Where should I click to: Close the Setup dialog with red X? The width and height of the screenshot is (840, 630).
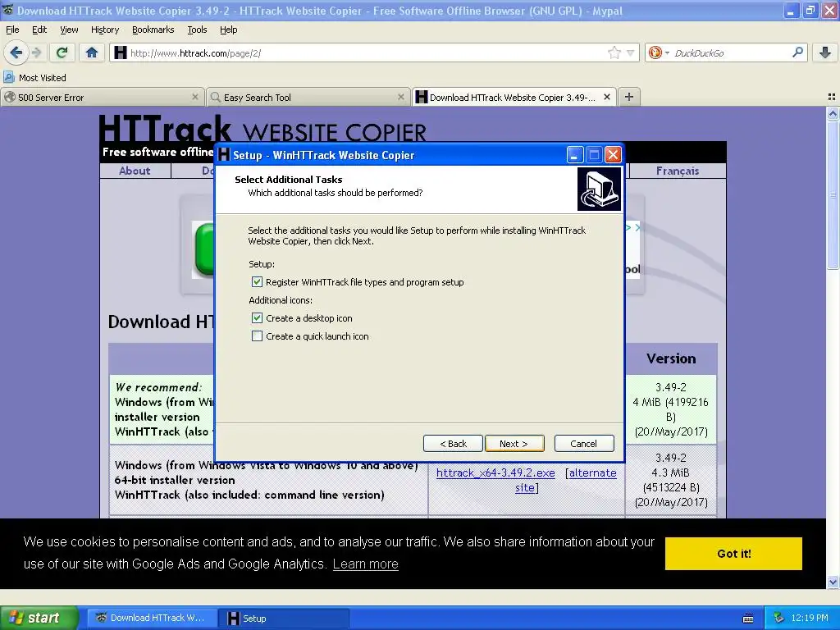pyautogui.click(x=613, y=155)
